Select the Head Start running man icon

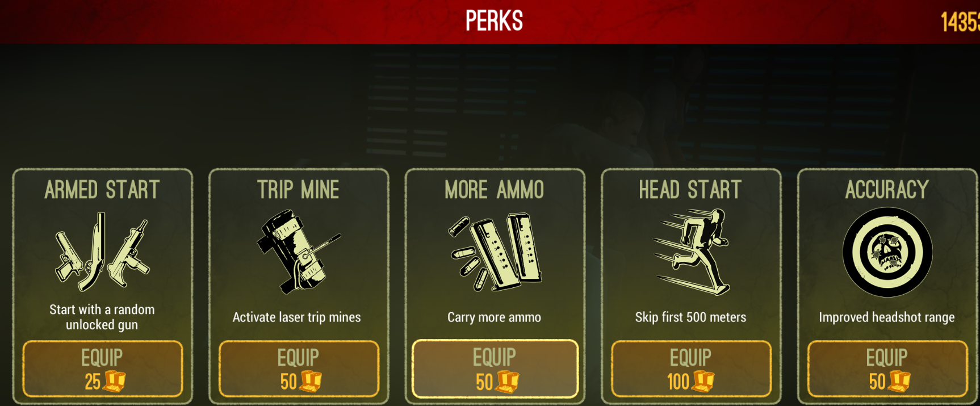click(690, 252)
